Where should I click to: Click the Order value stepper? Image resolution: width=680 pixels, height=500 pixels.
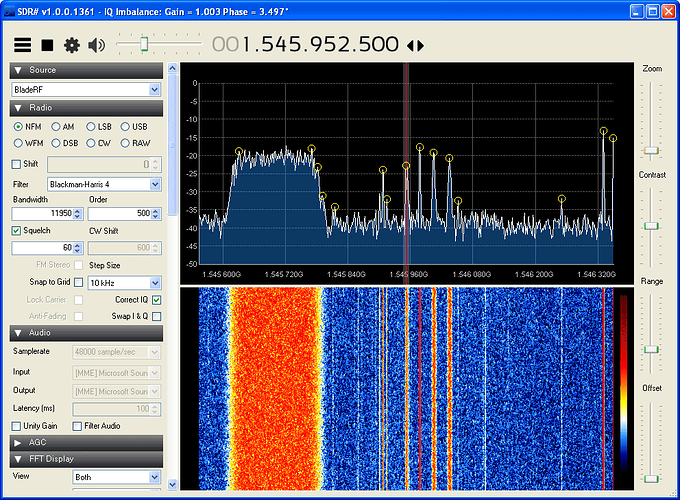156,213
